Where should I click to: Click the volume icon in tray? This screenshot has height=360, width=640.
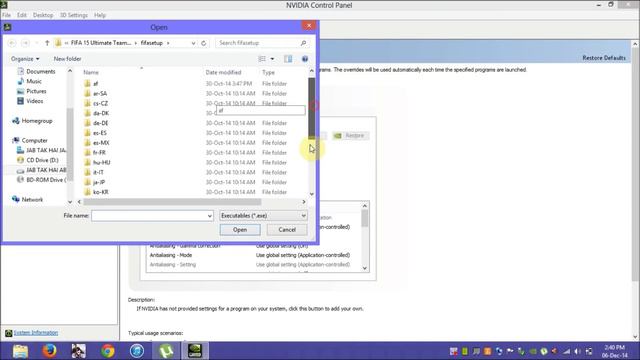[x=577, y=351]
